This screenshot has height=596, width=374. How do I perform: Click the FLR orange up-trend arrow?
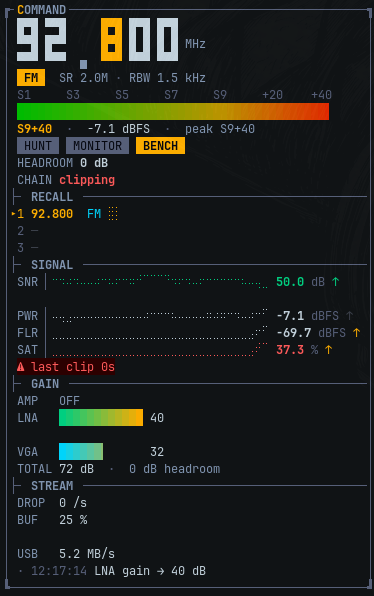coord(356,333)
